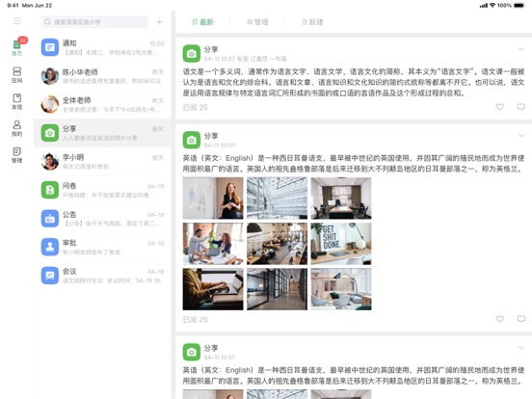Image resolution: width=532 pixels, height=399 pixels.
Task: Like the 语文 post with heart icon
Action: pos(499,107)
